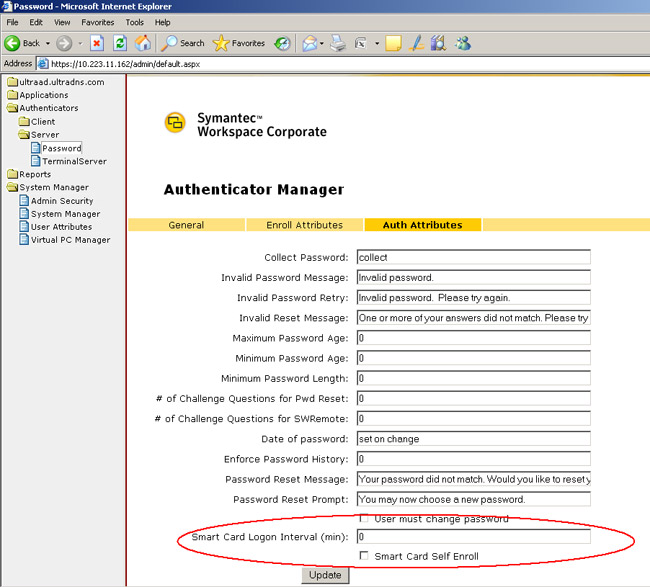The height and width of the screenshot is (587, 650).
Task: Click the Print icon in toolbar
Action: (338, 43)
